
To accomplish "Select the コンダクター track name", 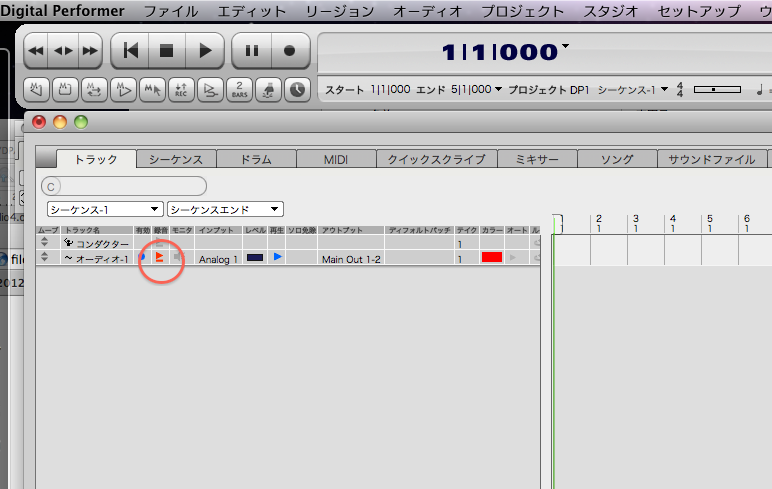I will pyautogui.click(x=102, y=244).
